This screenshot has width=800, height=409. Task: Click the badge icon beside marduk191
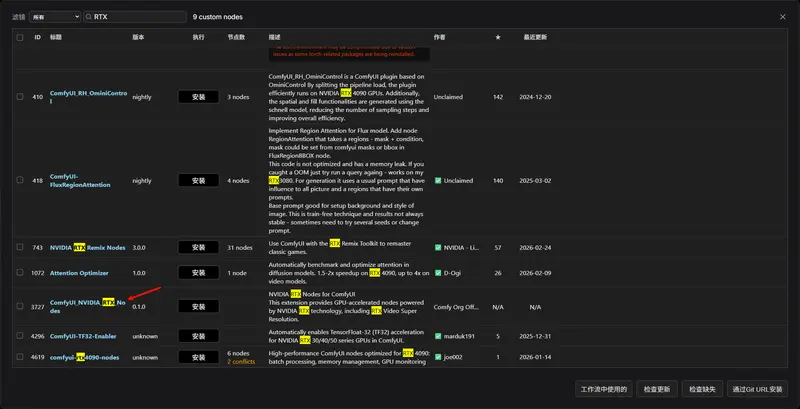438,337
